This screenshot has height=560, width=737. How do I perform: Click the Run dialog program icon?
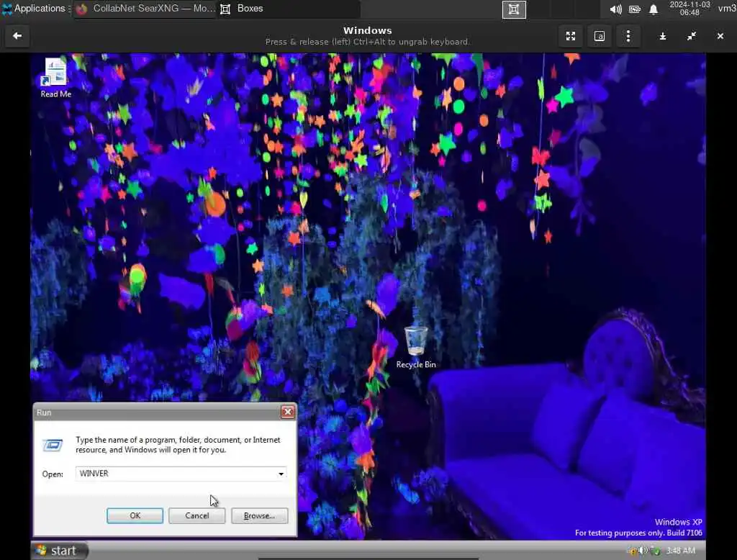[x=53, y=445]
